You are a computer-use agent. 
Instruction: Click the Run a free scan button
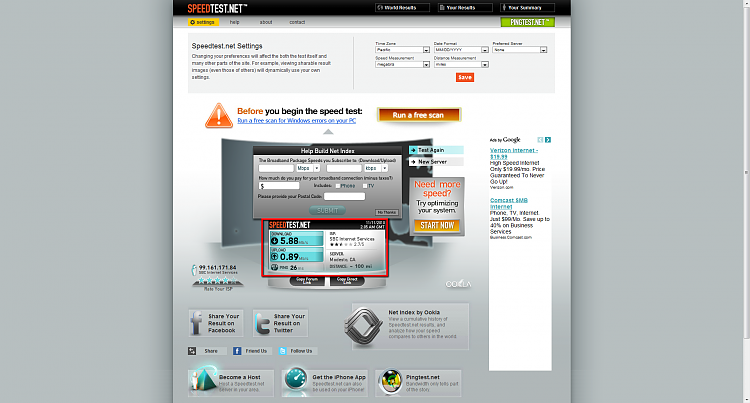pyautogui.click(x=419, y=115)
